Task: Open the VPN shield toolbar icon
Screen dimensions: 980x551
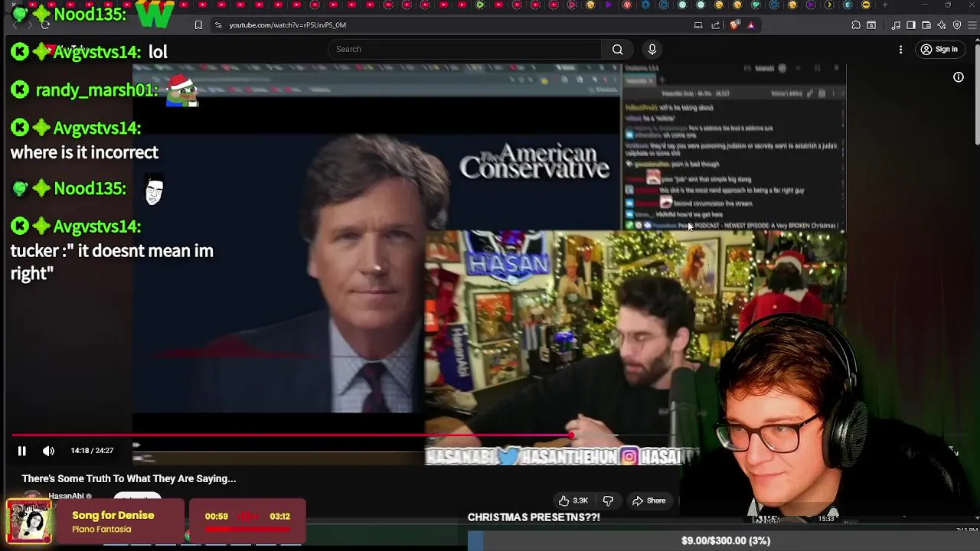Action: (x=957, y=24)
